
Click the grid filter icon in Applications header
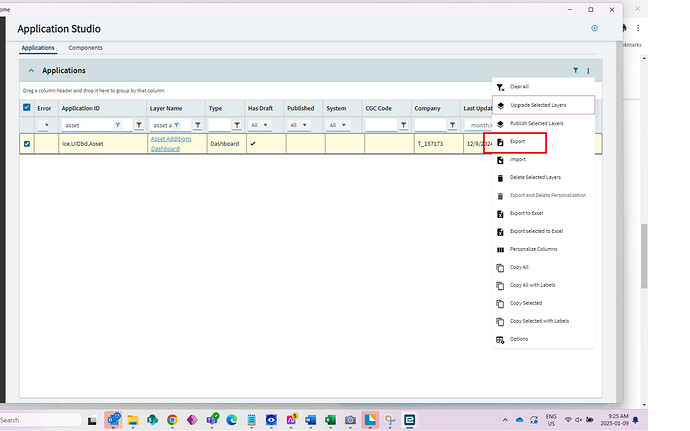tap(575, 71)
